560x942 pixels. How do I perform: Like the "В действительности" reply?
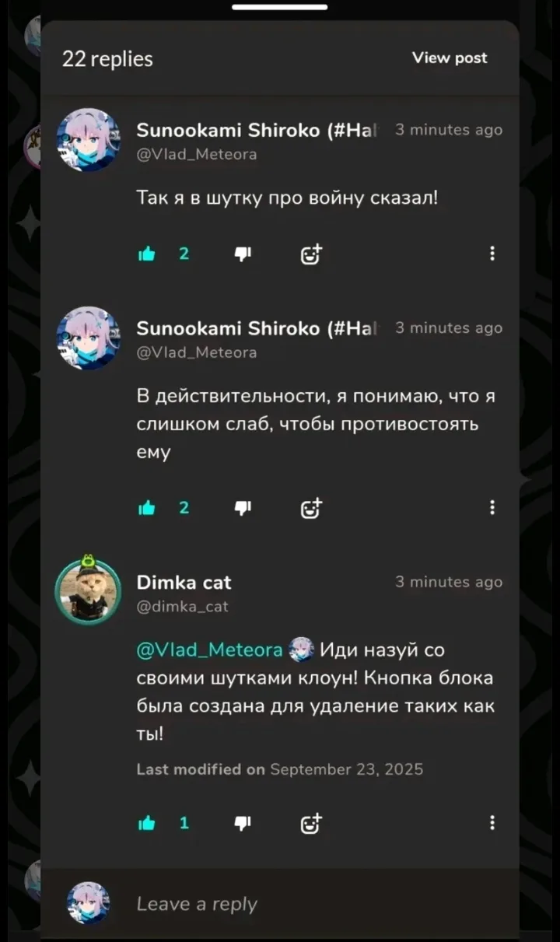(x=146, y=508)
